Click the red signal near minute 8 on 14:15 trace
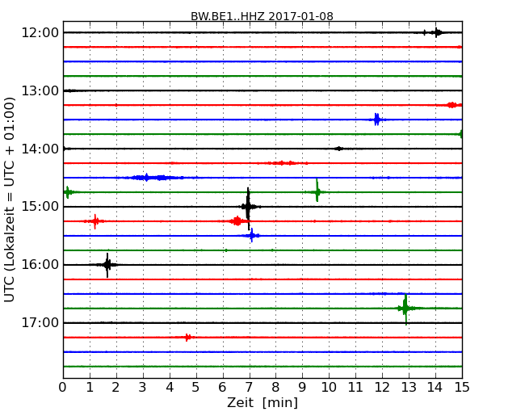The height and width of the screenshot is (420, 525). click(x=283, y=163)
